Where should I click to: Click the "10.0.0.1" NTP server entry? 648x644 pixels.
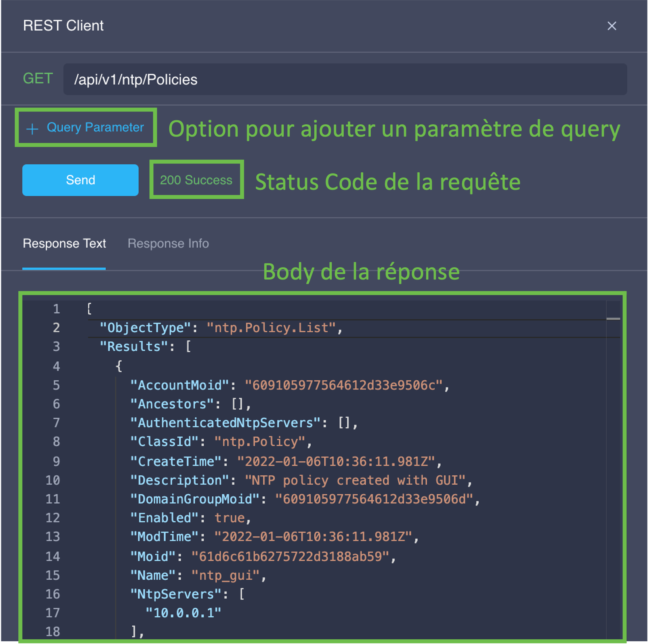point(183,613)
